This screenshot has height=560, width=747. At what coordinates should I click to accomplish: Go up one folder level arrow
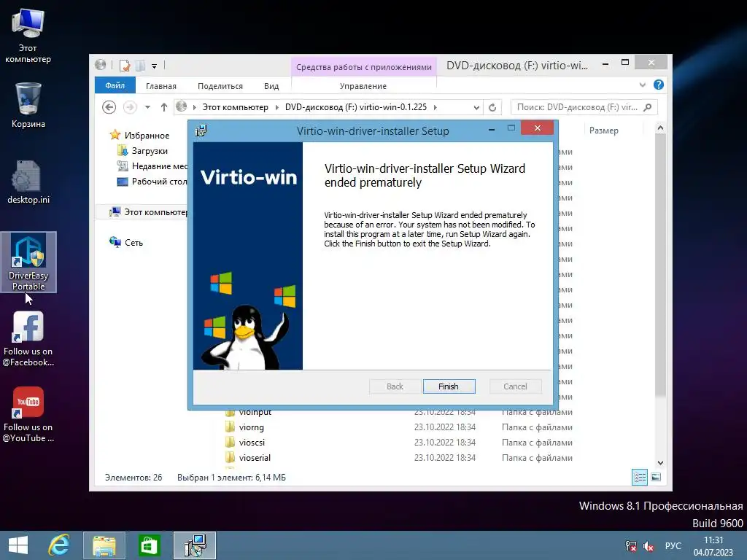pos(164,107)
